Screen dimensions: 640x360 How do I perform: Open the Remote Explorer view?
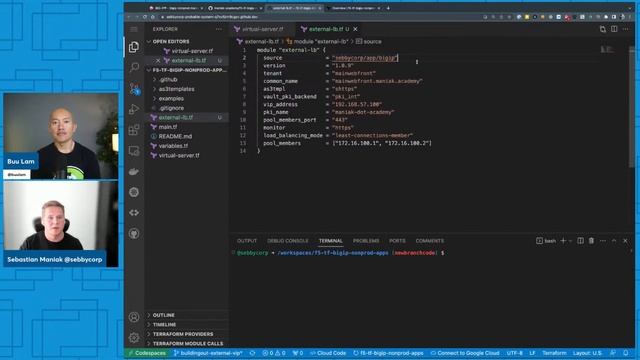pos(134,151)
